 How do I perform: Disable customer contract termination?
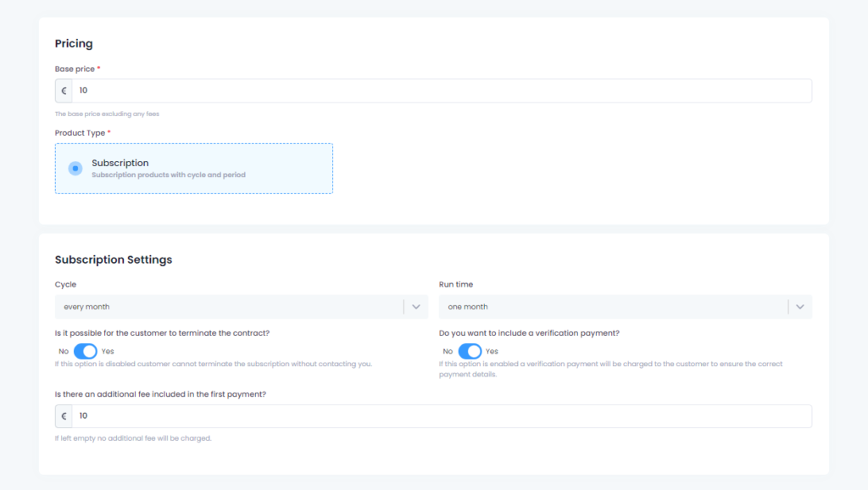86,350
